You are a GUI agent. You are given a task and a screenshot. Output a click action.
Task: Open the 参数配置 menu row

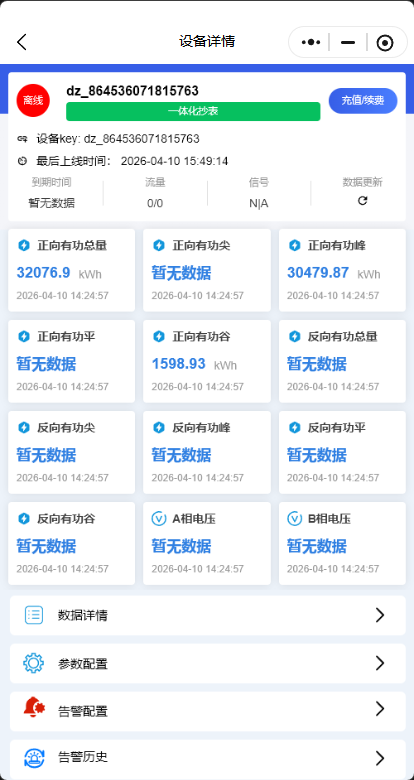(207, 664)
